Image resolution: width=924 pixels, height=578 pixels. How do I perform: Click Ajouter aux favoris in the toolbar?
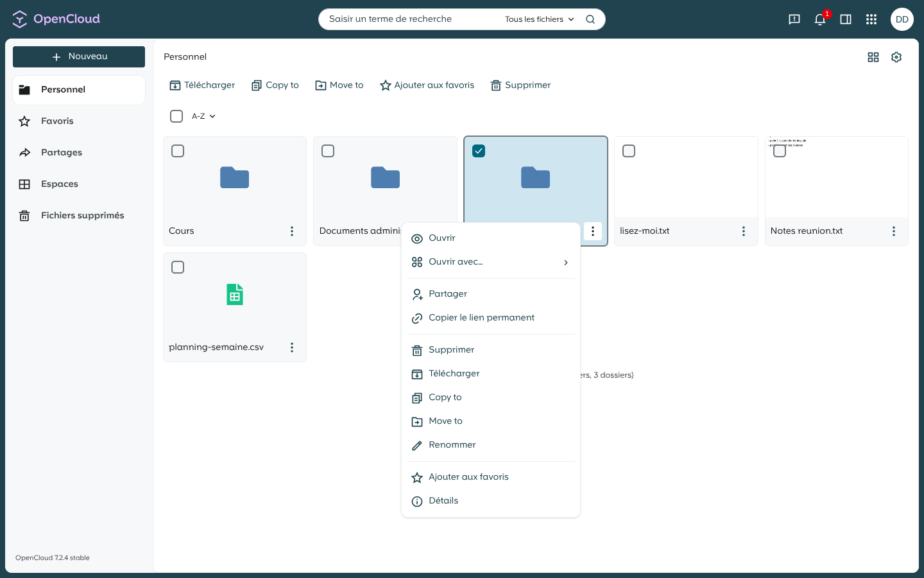427,85
